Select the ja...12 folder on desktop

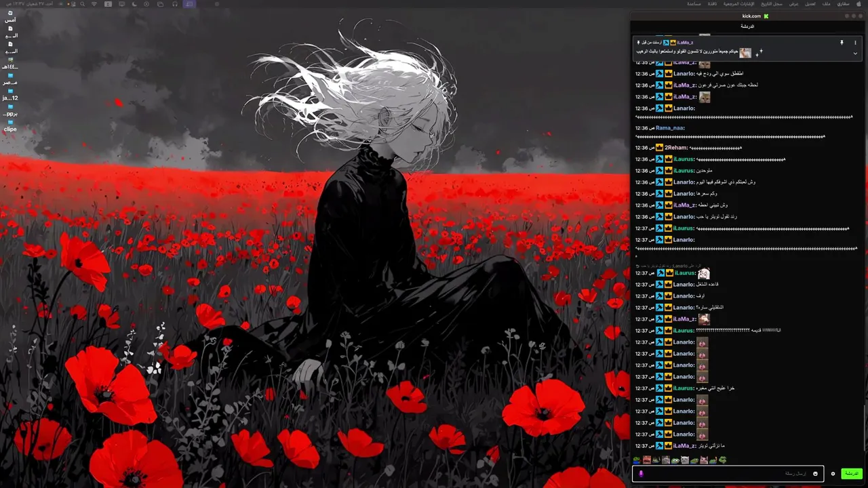pyautogui.click(x=10, y=95)
